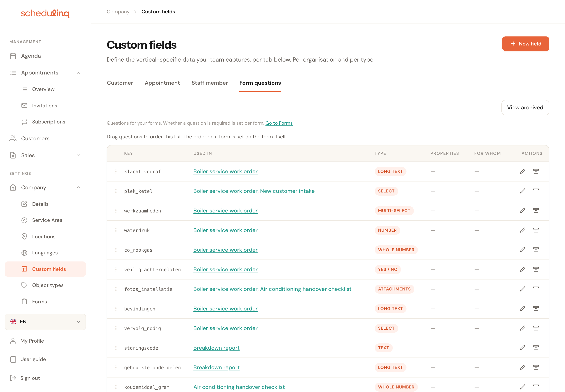Expand the Sales sidebar section
Image resolution: width=565 pixels, height=392 pixels.
[78, 155]
